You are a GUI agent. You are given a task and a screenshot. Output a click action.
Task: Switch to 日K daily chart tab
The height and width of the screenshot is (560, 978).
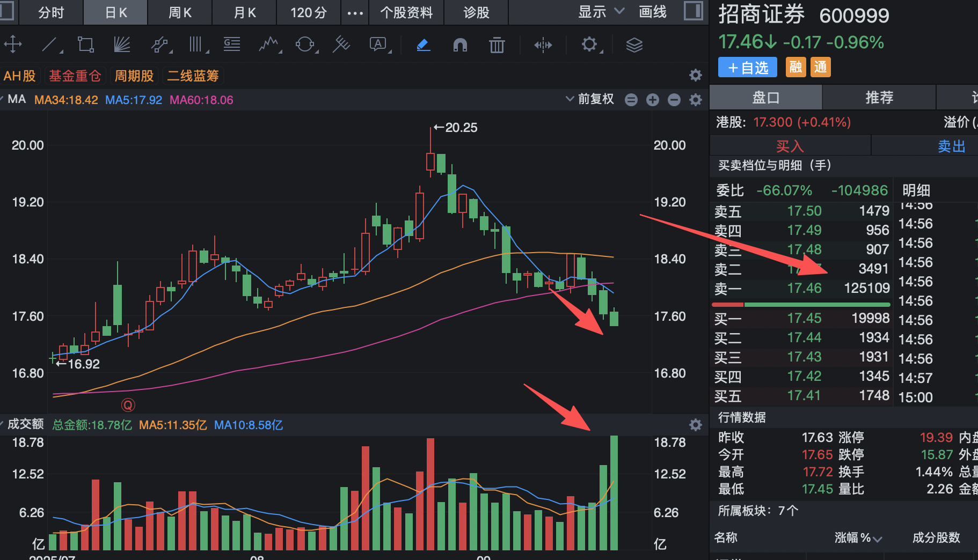(x=115, y=12)
